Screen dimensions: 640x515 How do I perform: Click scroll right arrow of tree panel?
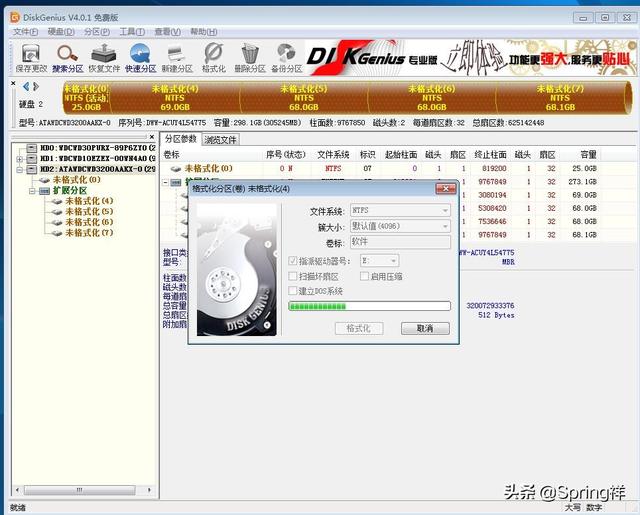pyautogui.click(x=149, y=490)
